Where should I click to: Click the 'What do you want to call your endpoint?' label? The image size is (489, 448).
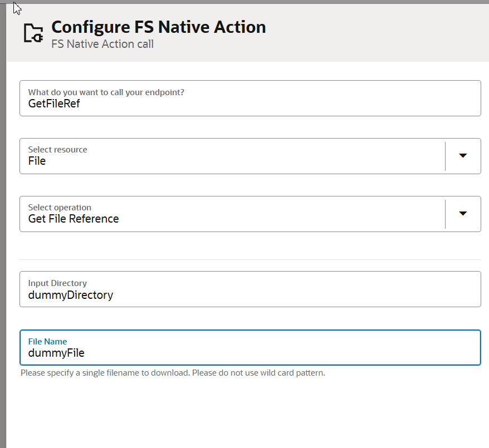(106, 92)
